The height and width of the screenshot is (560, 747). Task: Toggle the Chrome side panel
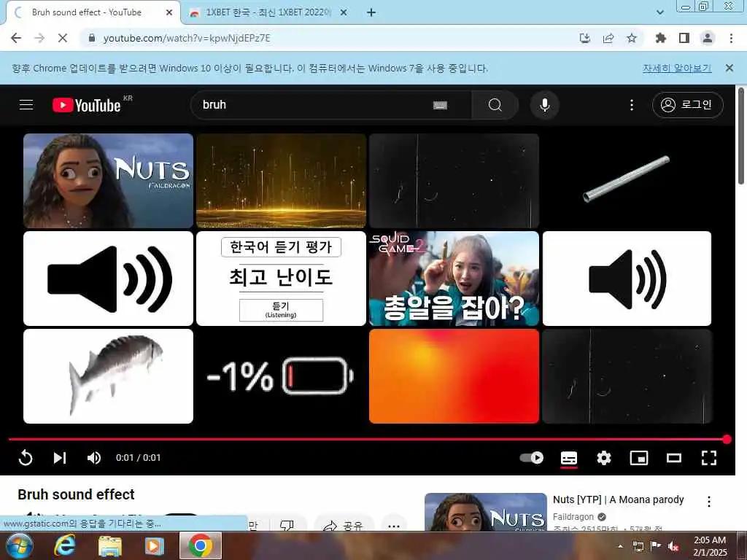tap(684, 38)
